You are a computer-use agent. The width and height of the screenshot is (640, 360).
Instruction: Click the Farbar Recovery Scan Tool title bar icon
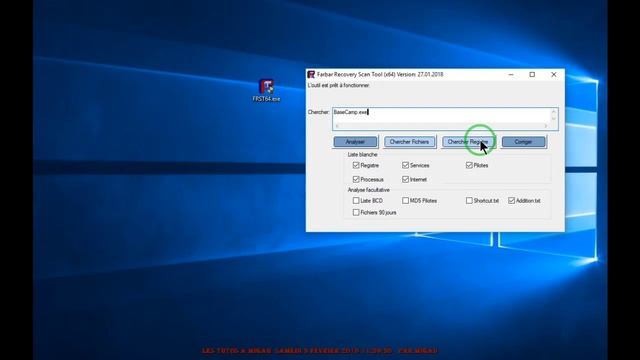coord(311,74)
